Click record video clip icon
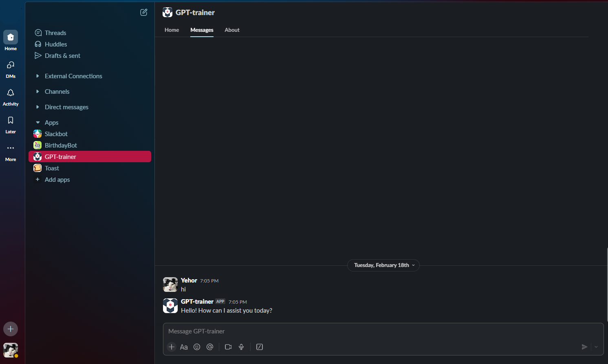Image resolution: width=608 pixels, height=364 pixels. pos(228,347)
